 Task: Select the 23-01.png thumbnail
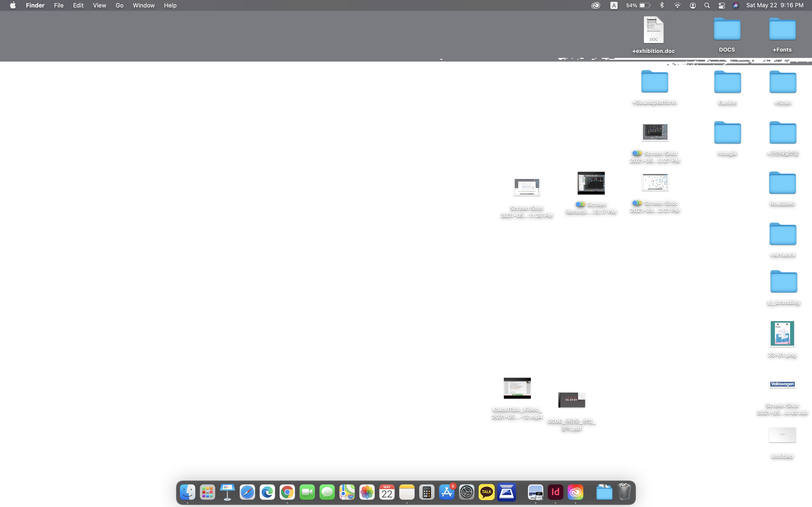(x=782, y=333)
